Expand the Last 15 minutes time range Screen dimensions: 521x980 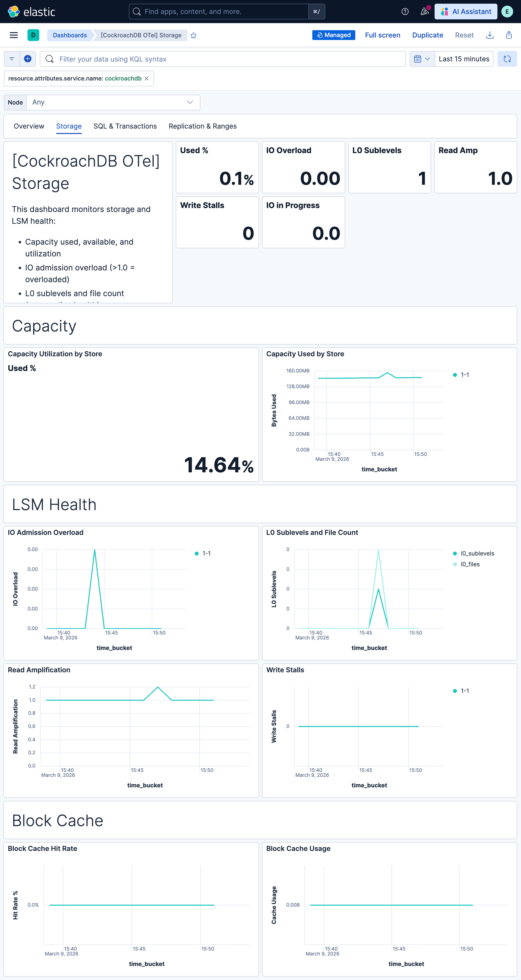(464, 59)
